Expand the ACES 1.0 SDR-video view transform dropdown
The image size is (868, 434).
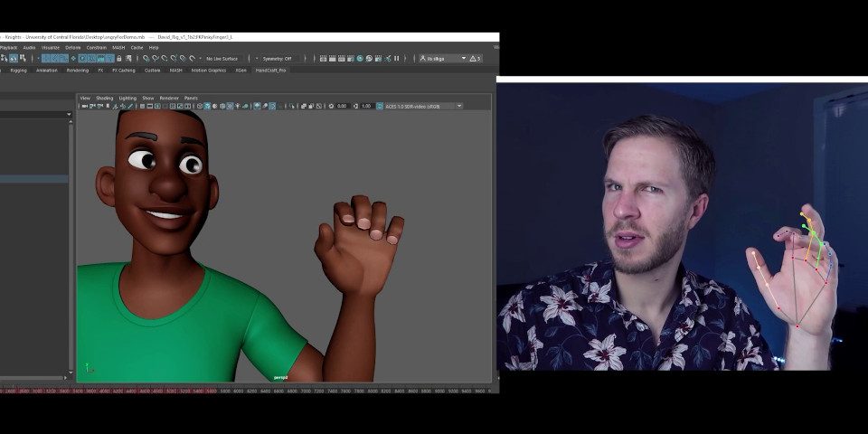[x=459, y=106]
